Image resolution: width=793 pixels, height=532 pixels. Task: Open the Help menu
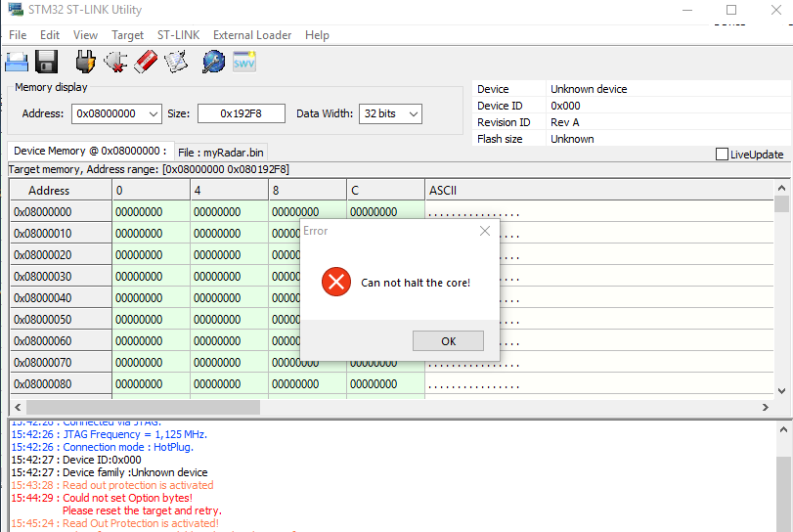[317, 35]
